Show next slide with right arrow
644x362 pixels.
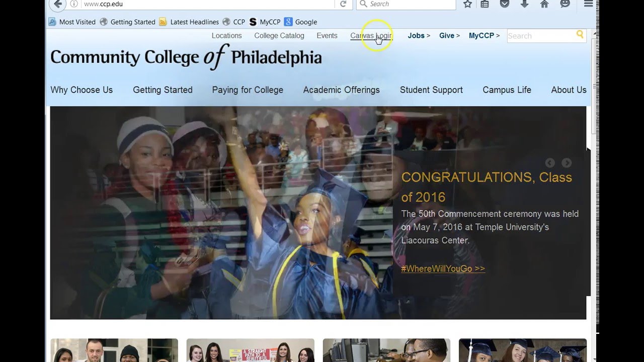(x=567, y=163)
